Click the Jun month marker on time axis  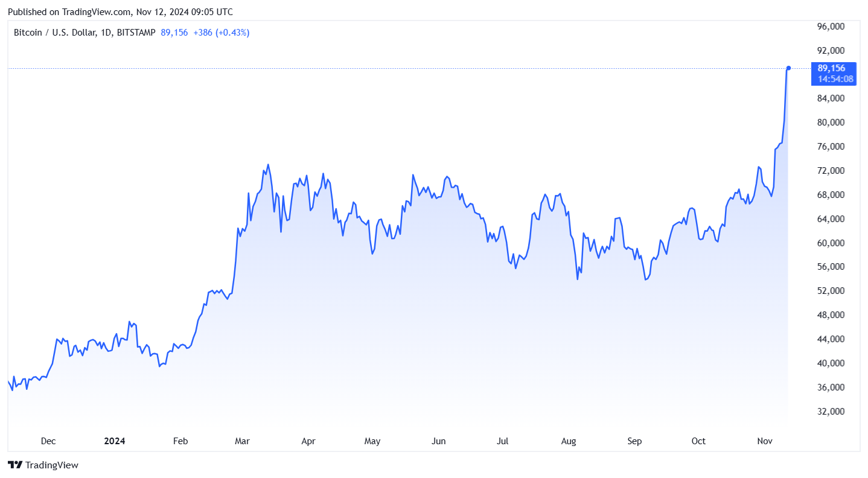pos(439,441)
